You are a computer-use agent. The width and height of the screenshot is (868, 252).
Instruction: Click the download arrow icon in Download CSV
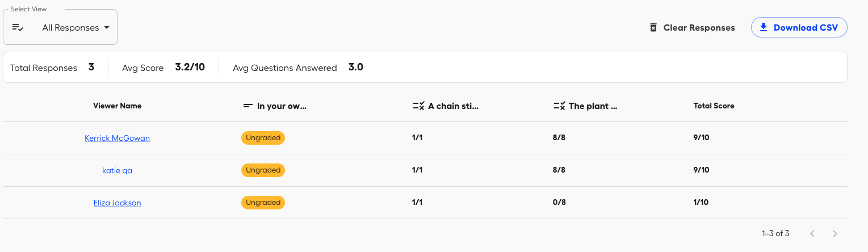pos(764,27)
